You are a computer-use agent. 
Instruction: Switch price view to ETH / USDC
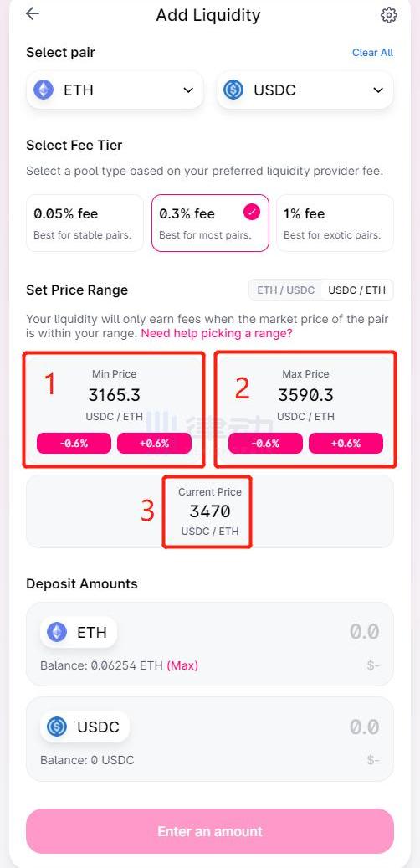286,290
